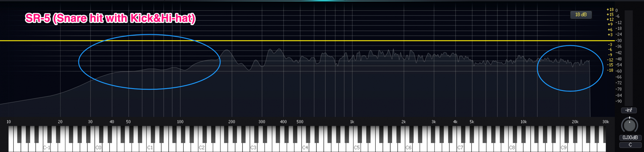Play the C8 piano key
644x152 pixels.
click(512, 147)
